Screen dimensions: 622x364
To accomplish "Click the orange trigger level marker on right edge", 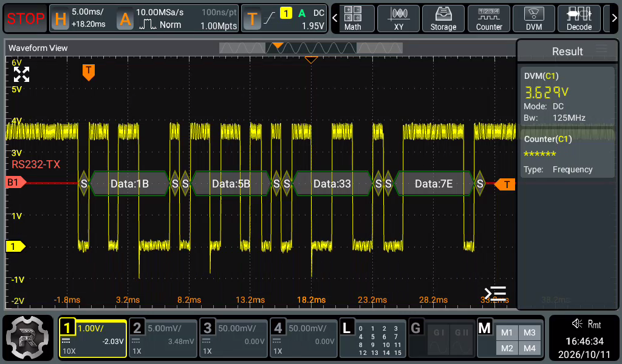I will coord(505,184).
